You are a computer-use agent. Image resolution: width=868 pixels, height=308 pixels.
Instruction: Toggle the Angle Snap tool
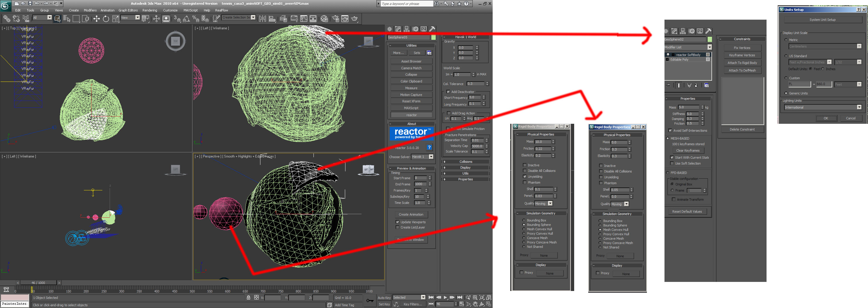tap(186, 18)
